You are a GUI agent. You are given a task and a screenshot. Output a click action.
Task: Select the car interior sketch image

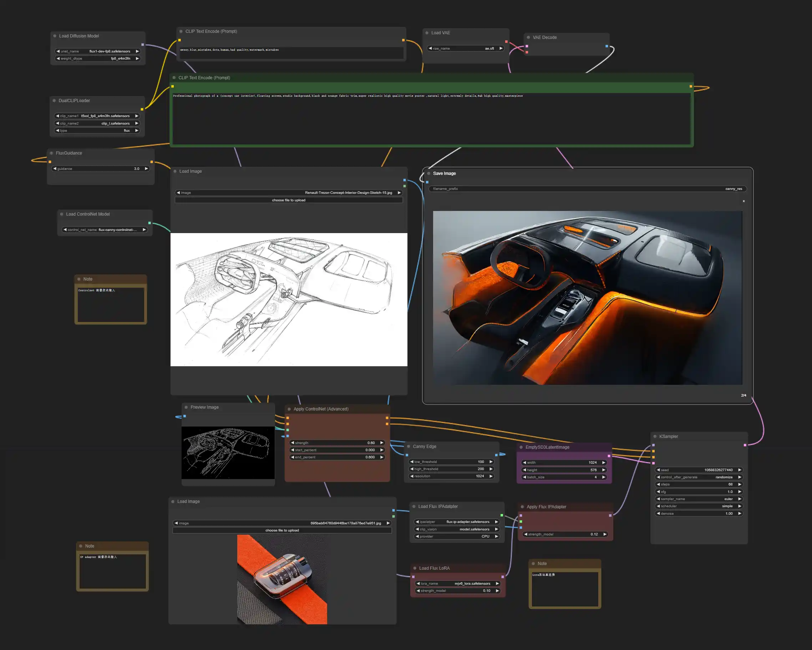click(289, 299)
